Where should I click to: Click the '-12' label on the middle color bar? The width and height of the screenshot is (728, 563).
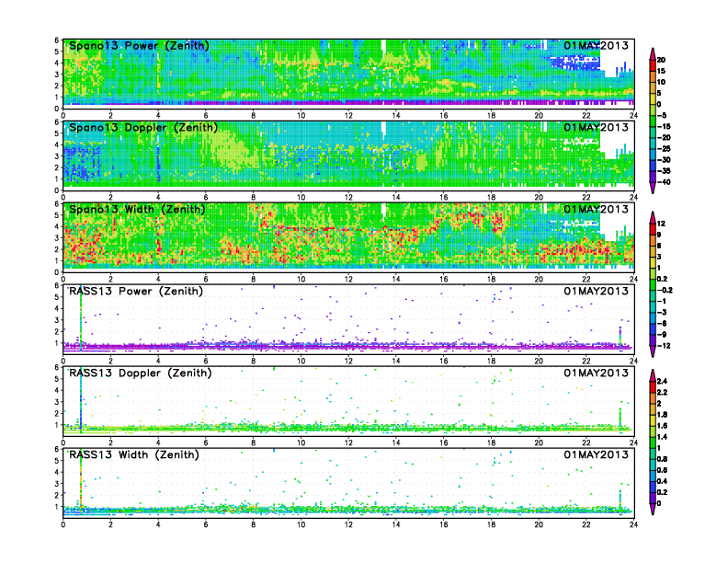coord(664,346)
